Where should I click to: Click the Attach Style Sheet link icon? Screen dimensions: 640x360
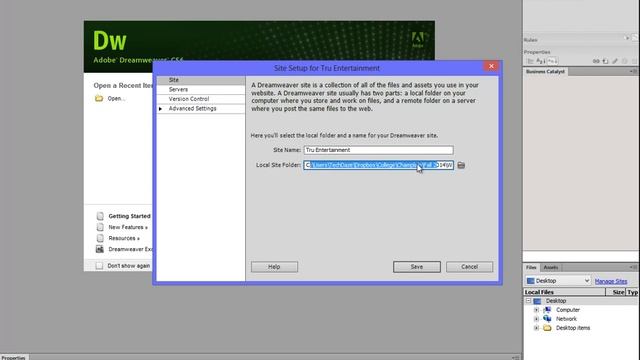click(596, 61)
